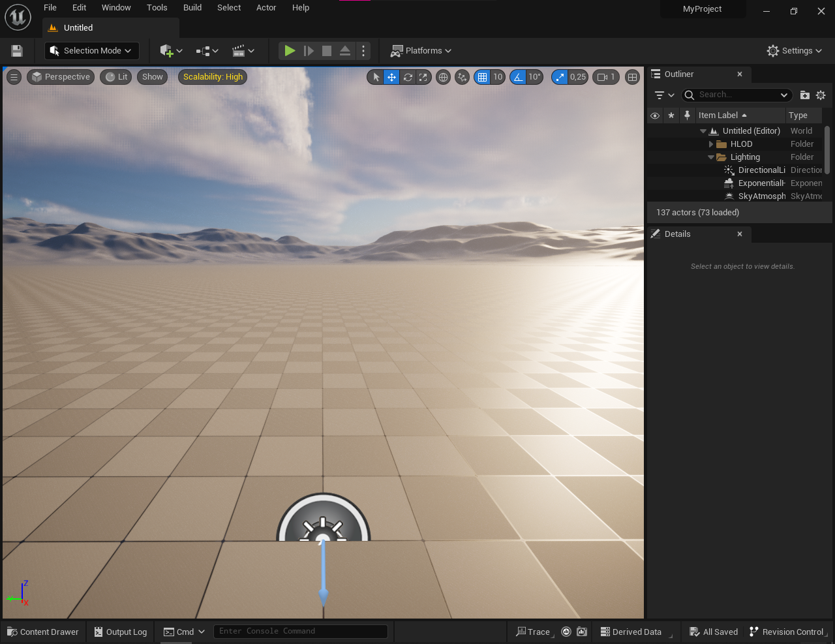Open the Selection Mode dropdown
This screenshot has width=835, height=644.
click(91, 51)
